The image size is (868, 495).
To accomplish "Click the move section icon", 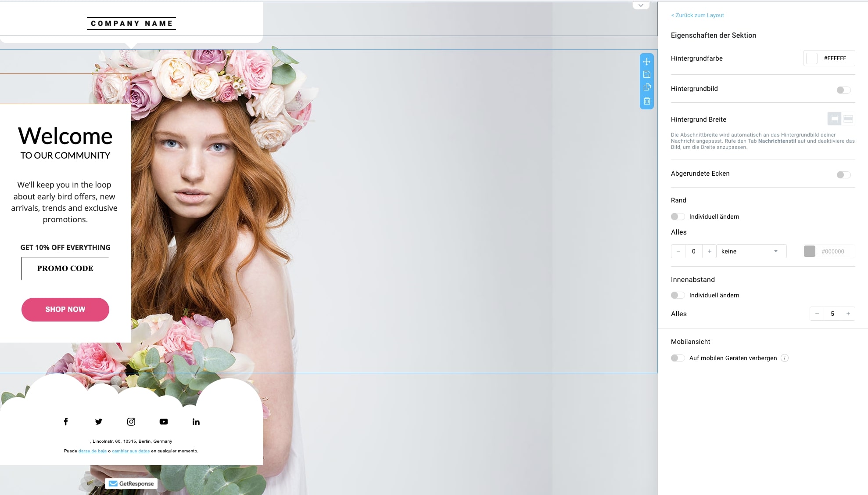I will (646, 61).
